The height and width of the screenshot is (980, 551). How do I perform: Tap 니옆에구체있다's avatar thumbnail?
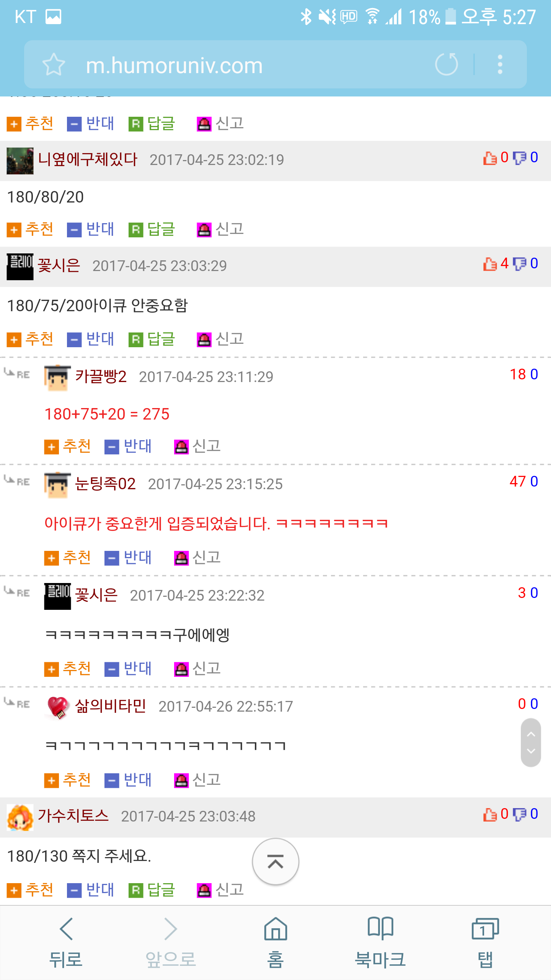click(x=20, y=161)
